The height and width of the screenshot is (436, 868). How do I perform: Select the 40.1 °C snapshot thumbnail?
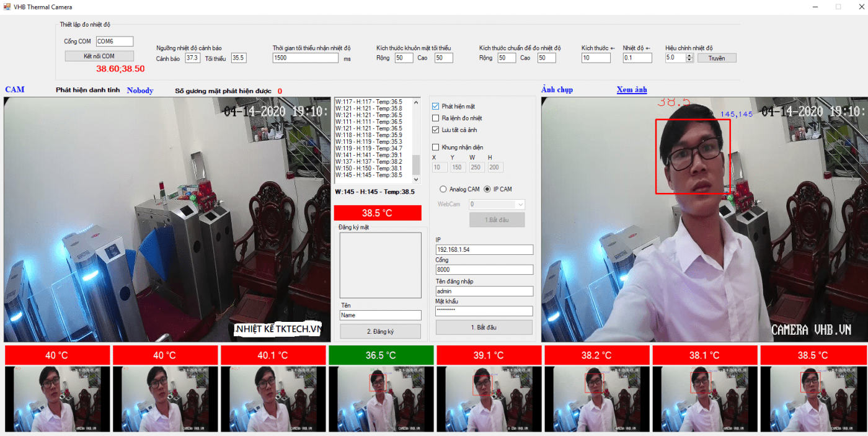coord(273,398)
